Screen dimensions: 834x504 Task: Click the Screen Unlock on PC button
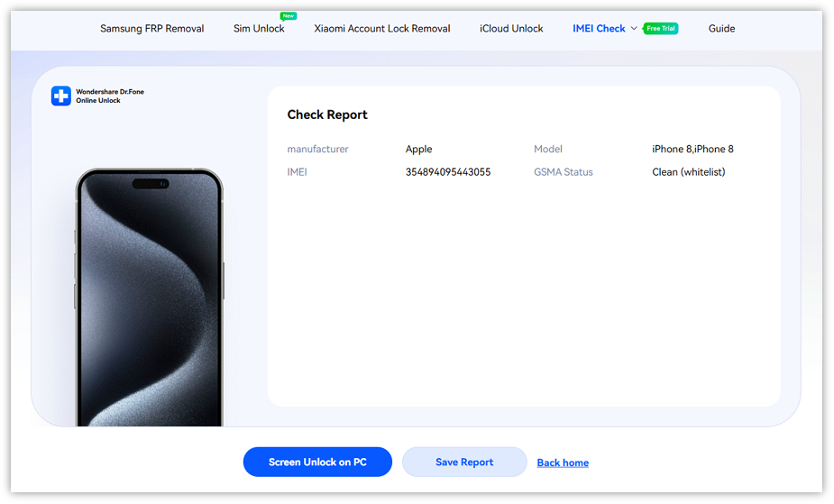317,462
